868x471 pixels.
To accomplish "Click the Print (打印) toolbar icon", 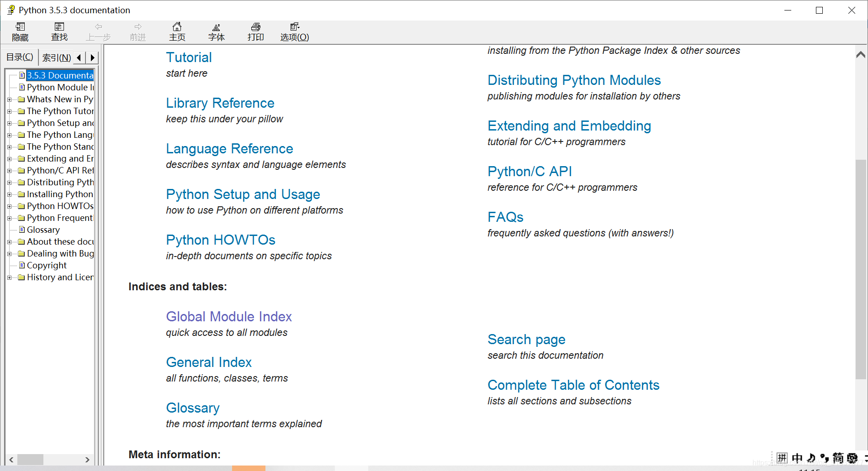I will [256, 31].
